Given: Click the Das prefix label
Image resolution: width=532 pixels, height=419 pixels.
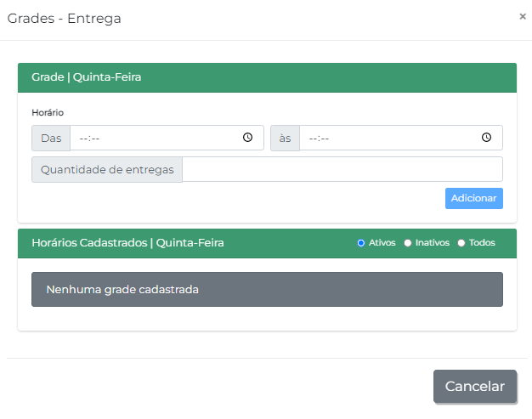Looking at the screenshot, I should click(51, 138).
